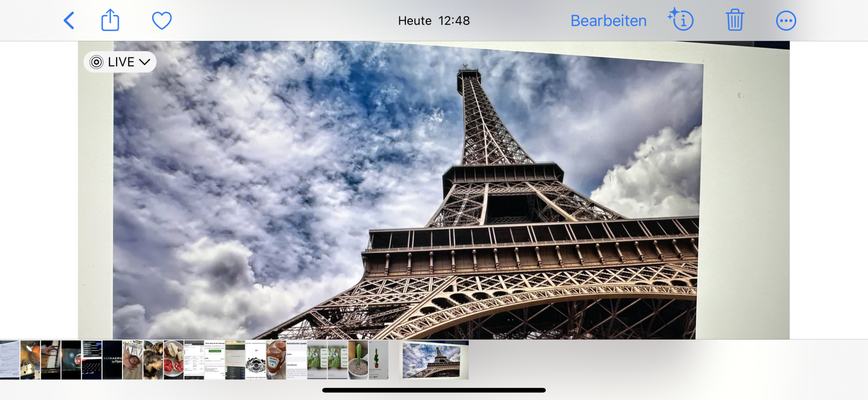
Task: Select the food plate thumbnail
Action: tap(174, 360)
